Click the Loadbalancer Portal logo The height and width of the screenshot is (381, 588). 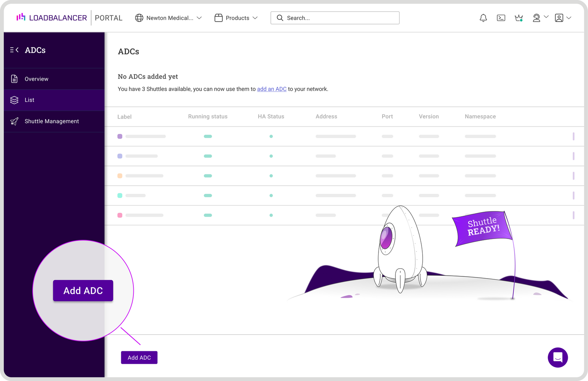(51, 18)
